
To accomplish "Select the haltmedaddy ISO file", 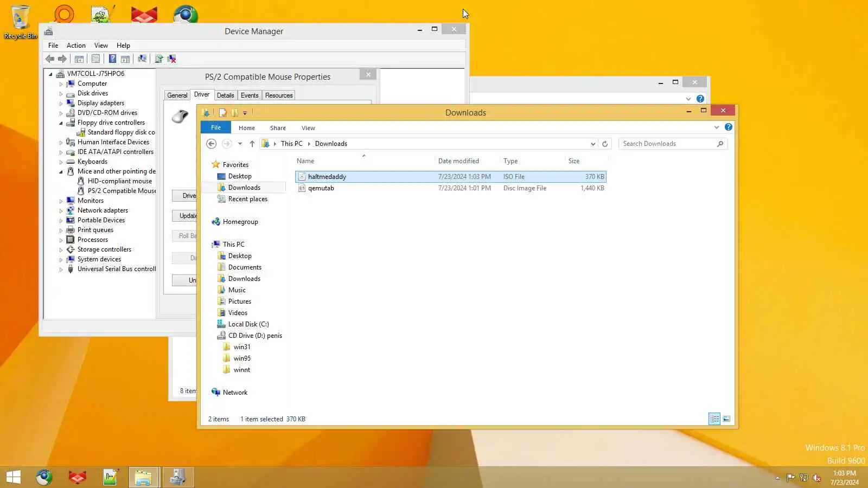I will [450, 177].
